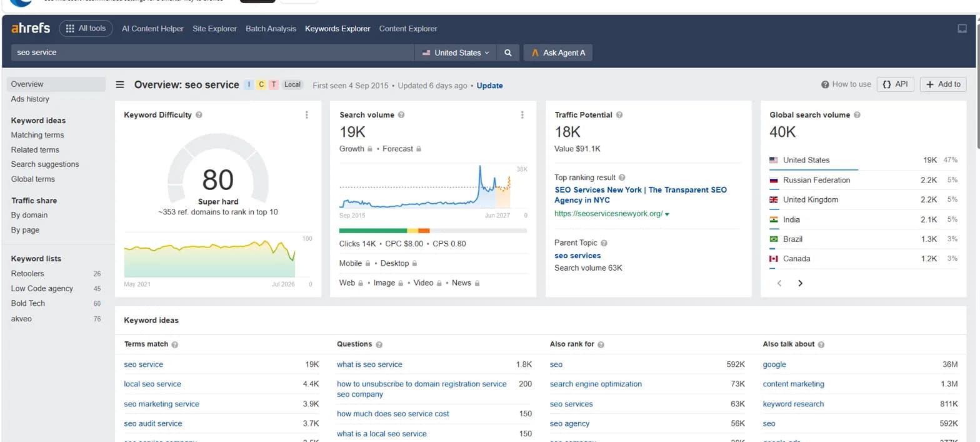Open the All tools grid menu
The width and height of the screenshot is (980, 442).
click(x=86, y=28)
